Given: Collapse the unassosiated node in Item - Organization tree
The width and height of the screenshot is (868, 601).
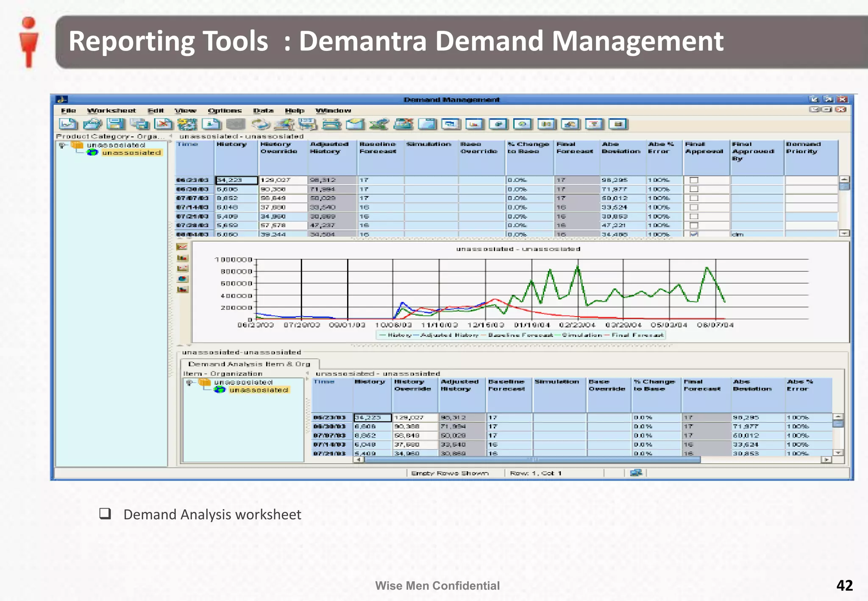Looking at the screenshot, I should point(189,382).
